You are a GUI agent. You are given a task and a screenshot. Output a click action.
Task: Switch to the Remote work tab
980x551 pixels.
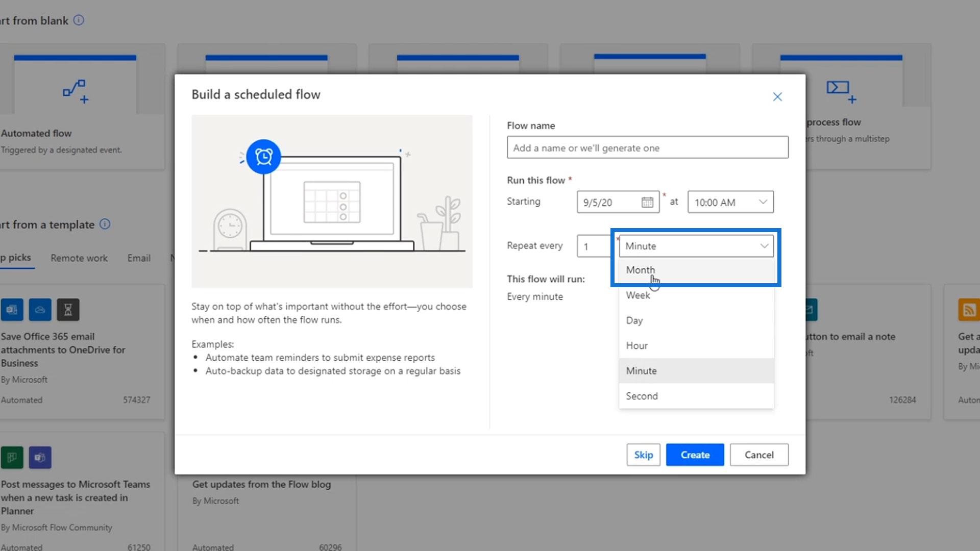(79, 258)
